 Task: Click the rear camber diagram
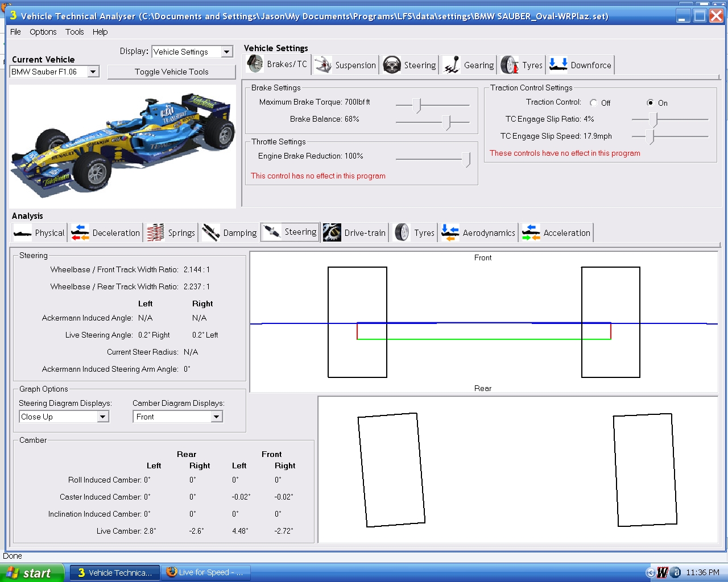click(518, 469)
